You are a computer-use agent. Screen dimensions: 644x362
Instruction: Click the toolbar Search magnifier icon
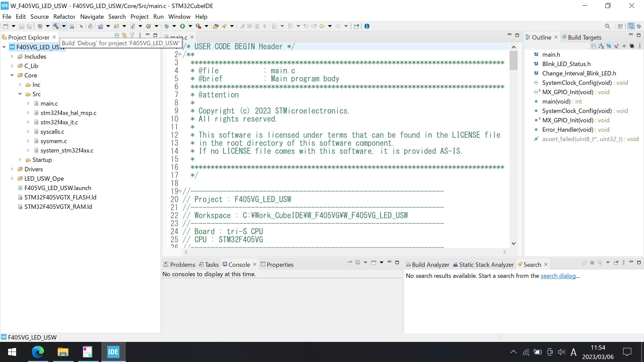(x=607, y=26)
